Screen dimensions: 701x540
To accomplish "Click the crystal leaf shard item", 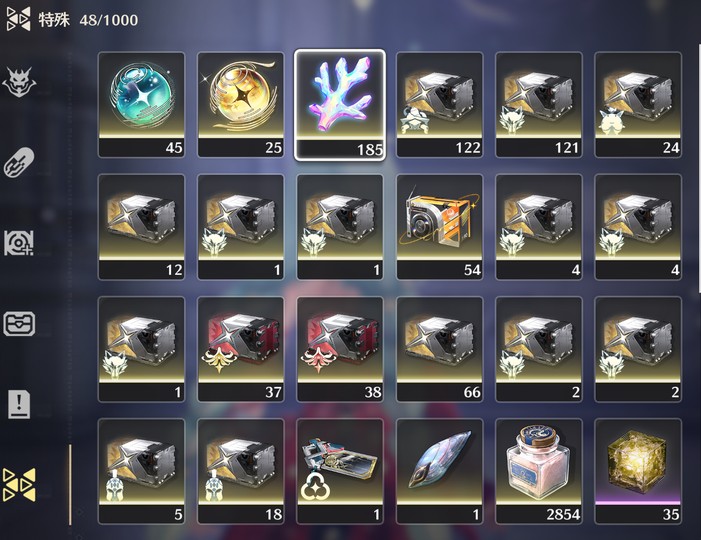I will 439,471.
